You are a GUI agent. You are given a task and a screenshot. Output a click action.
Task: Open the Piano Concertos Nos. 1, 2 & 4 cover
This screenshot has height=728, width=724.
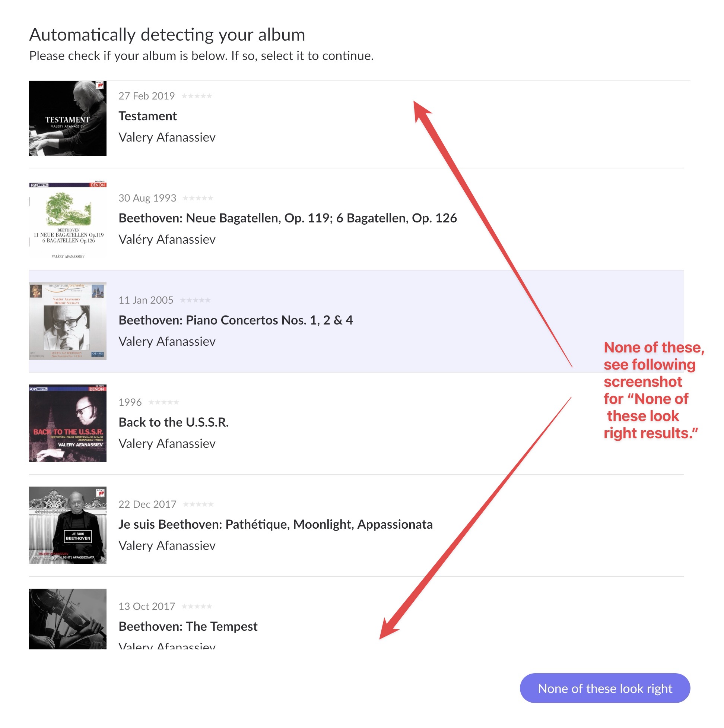pyautogui.click(x=68, y=322)
